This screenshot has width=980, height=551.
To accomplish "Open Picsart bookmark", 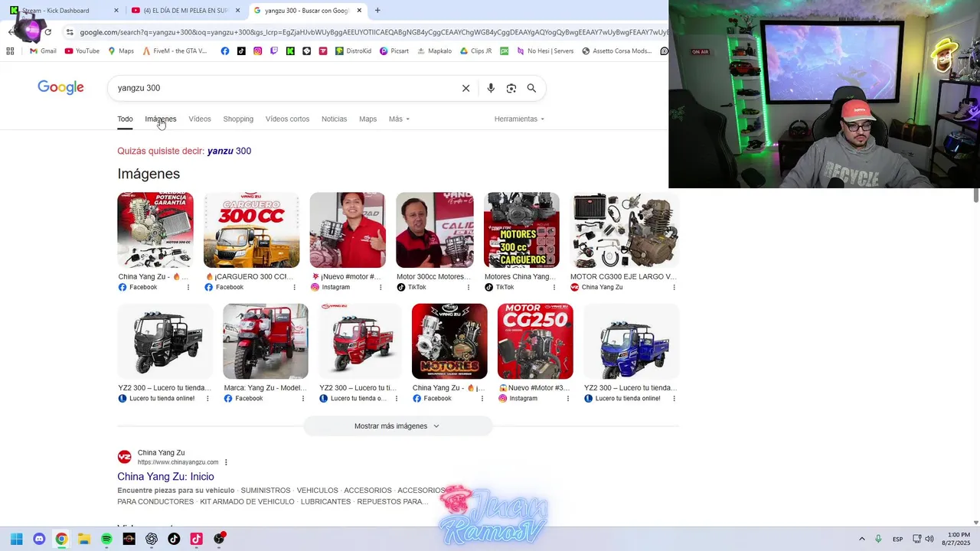I will 394,51.
